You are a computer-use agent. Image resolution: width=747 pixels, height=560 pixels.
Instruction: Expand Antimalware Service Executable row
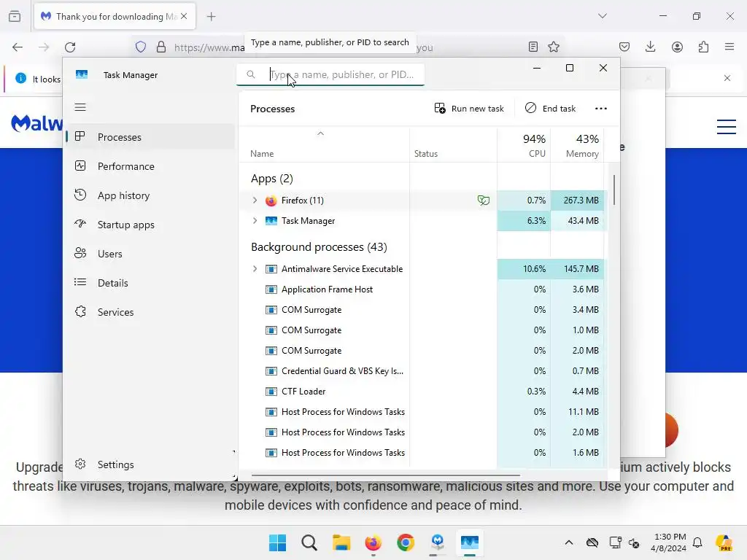255,269
